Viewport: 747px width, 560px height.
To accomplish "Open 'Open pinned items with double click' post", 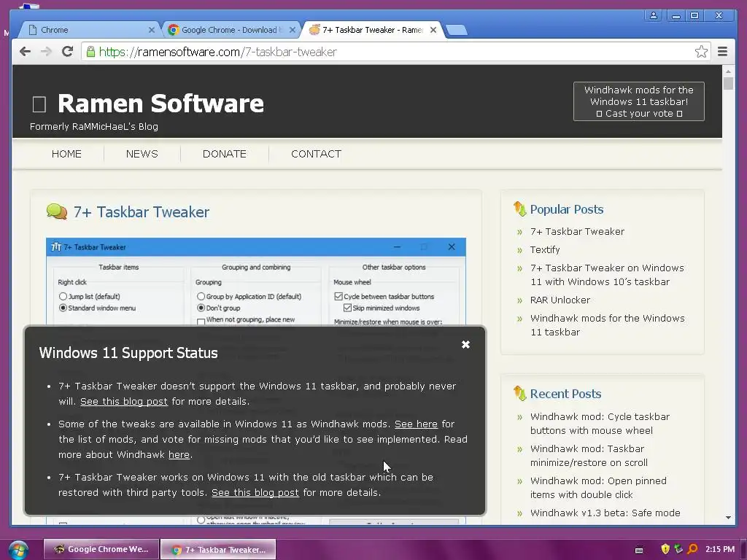I will [598, 488].
